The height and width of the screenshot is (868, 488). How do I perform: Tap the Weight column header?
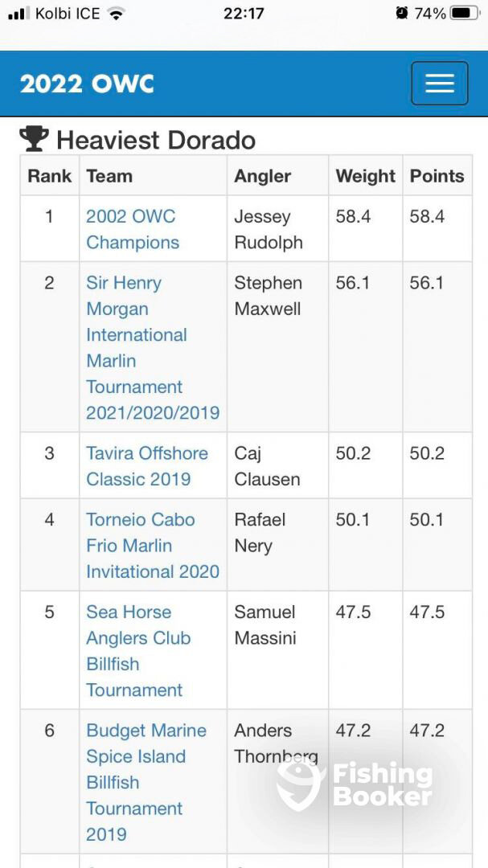[366, 176]
